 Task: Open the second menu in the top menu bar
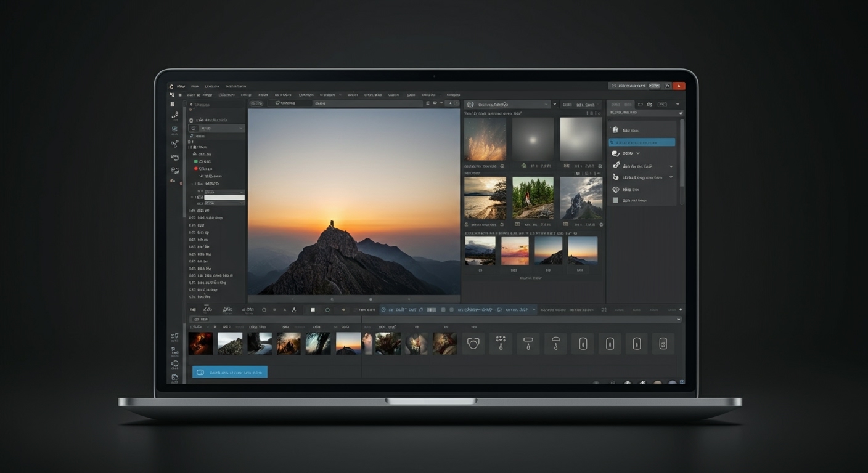[194, 86]
